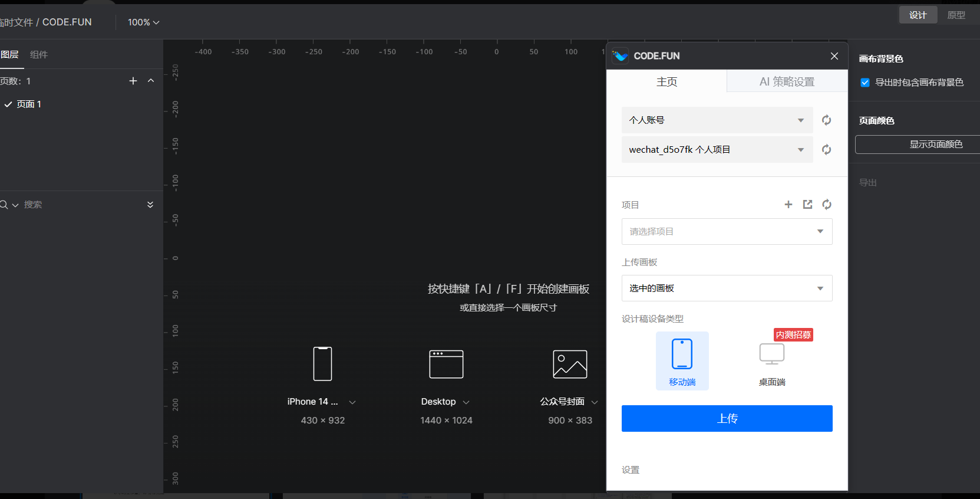Click the 1440 × 1024 size text
Image resolution: width=980 pixels, height=499 pixels.
click(x=446, y=421)
